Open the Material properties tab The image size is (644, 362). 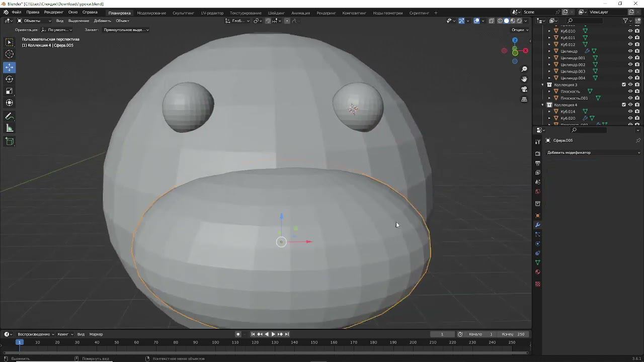click(x=538, y=272)
